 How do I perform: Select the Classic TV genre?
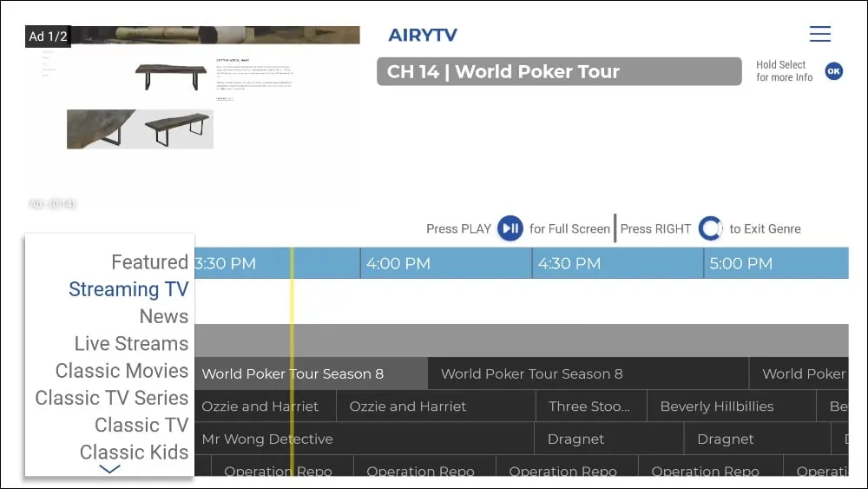point(141,425)
